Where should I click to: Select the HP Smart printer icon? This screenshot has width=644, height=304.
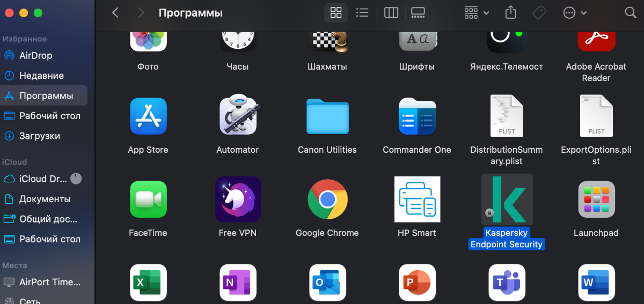pyautogui.click(x=417, y=199)
